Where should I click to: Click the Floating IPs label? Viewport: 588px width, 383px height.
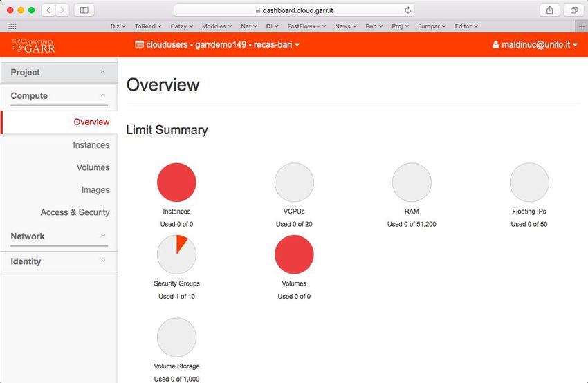click(529, 212)
